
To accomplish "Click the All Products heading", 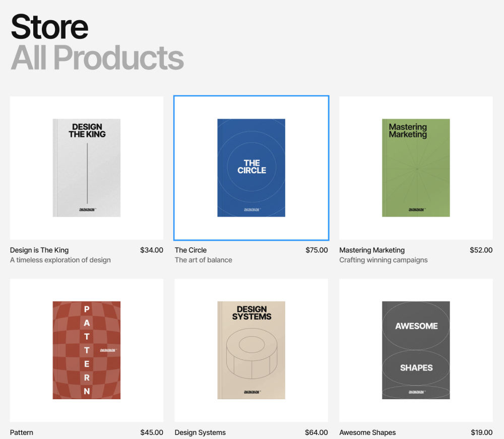I will [97, 57].
